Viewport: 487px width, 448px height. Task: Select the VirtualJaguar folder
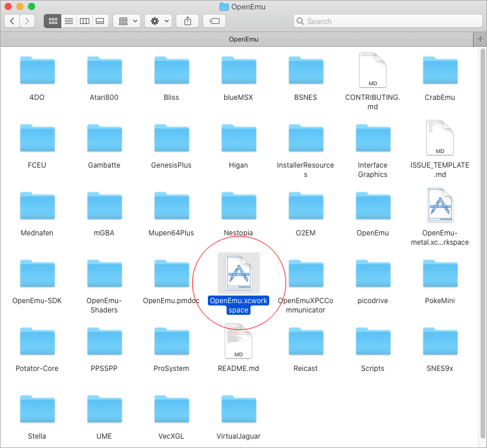[238, 409]
